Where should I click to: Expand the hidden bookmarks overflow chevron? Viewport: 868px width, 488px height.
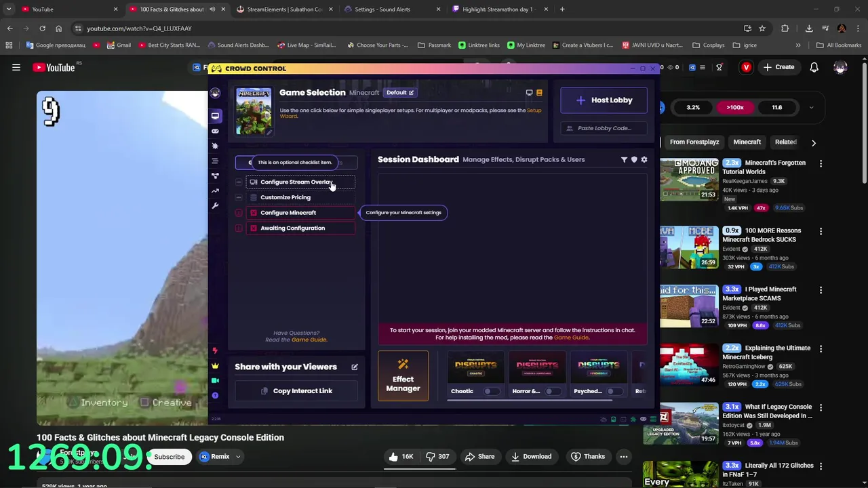798,45
